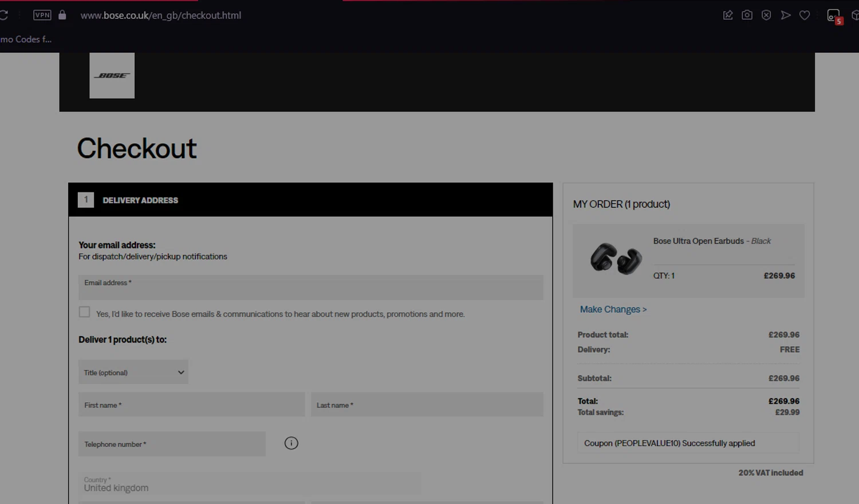Open the Title (optional) dropdown
859x504 pixels.
[133, 372]
